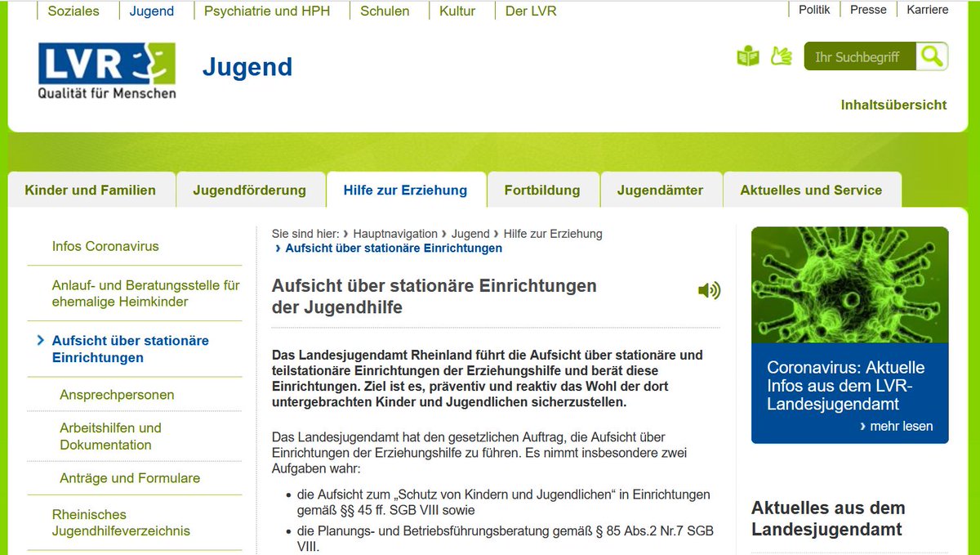Switch to the Jugendämter tab
Screen dimensions: 980x555
click(660, 190)
